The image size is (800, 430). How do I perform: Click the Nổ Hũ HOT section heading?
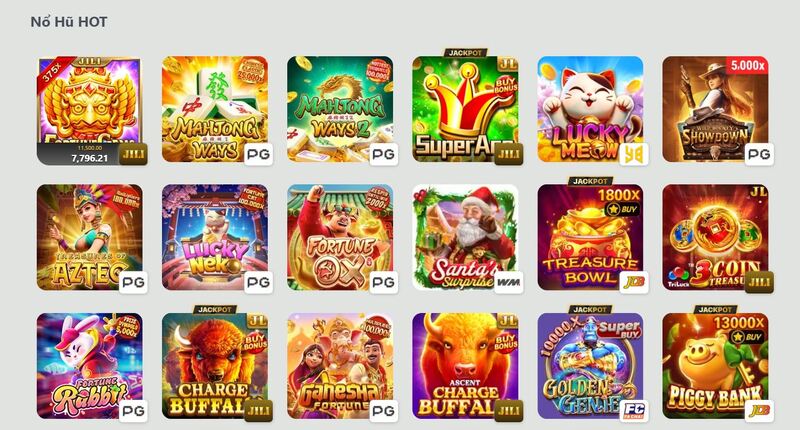[69, 22]
